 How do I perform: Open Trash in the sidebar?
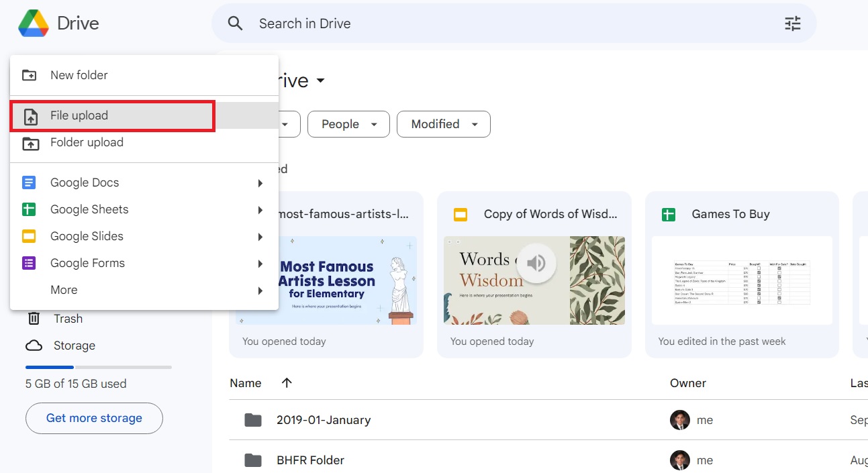[68, 319]
